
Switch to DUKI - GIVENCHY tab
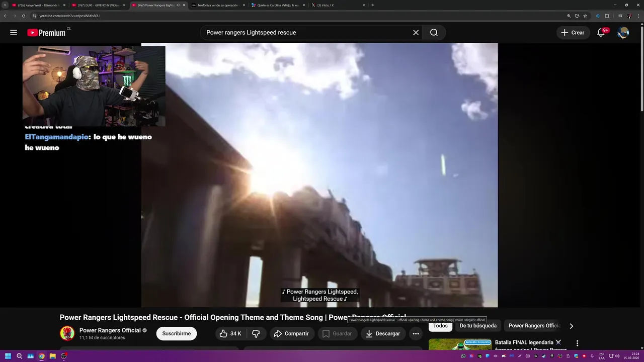coord(98,5)
